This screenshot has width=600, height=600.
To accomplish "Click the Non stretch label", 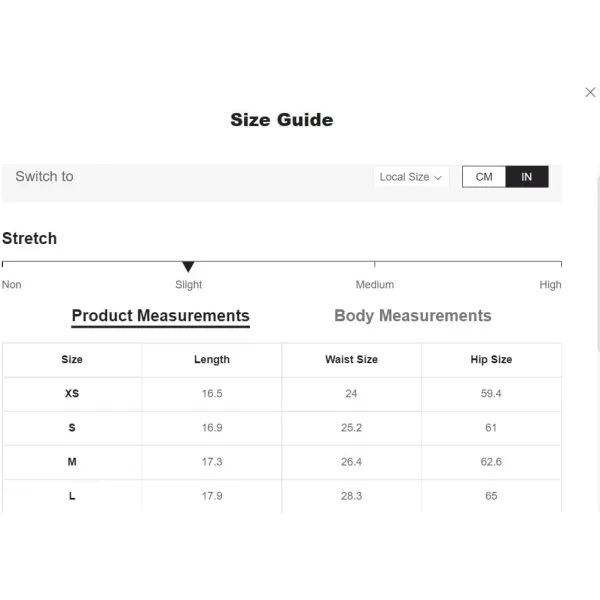I will click(x=11, y=285).
